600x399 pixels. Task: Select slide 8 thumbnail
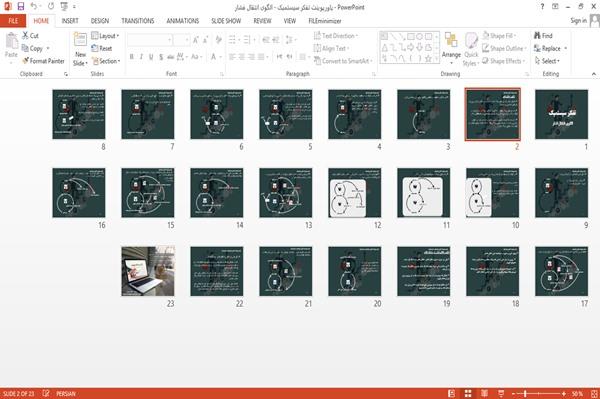pyautogui.click(x=79, y=114)
